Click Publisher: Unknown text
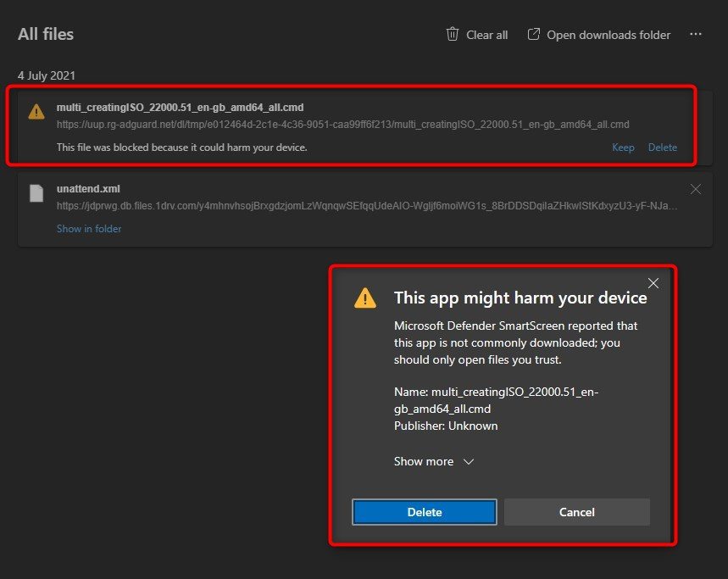Viewport: 728px width, 579px height. coord(446,426)
